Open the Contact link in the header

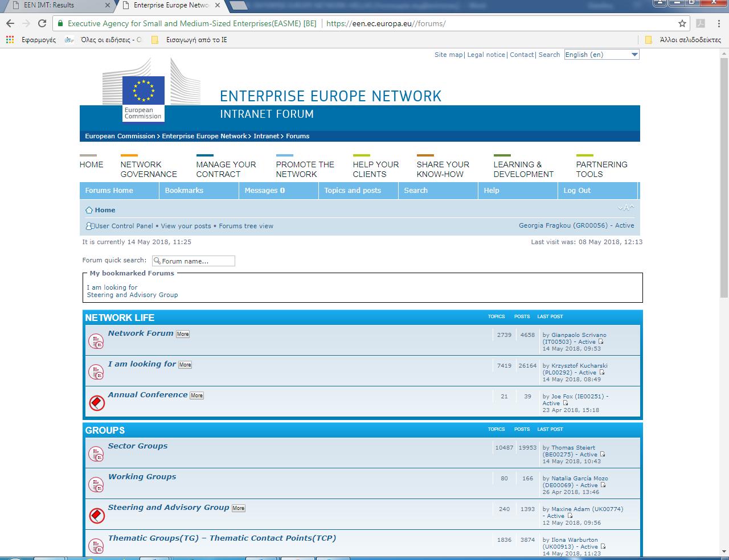(x=522, y=55)
